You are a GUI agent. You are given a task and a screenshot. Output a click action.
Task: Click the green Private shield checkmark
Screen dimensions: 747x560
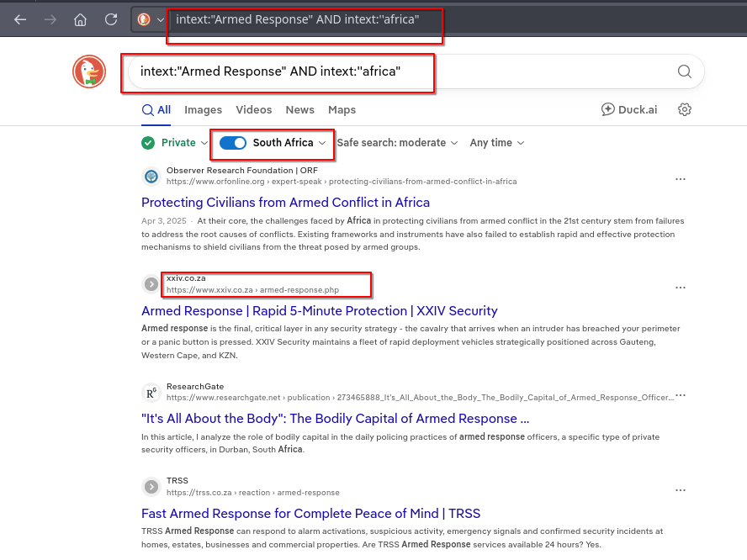[148, 143]
